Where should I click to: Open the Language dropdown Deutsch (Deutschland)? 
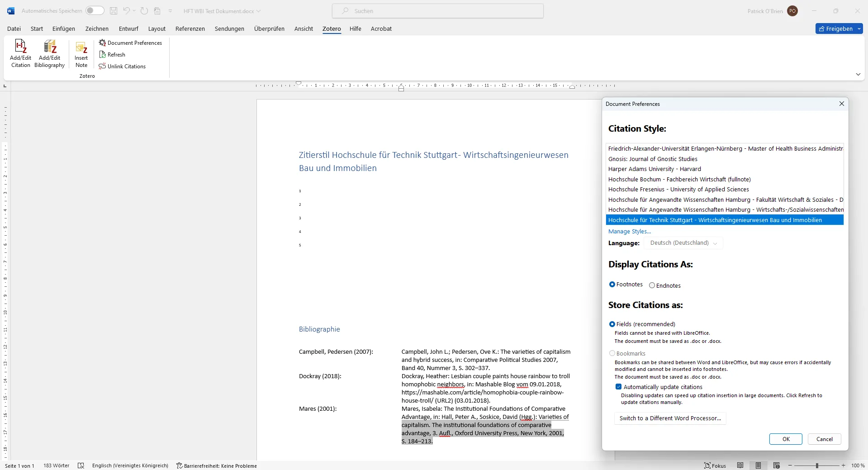coord(683,243)
